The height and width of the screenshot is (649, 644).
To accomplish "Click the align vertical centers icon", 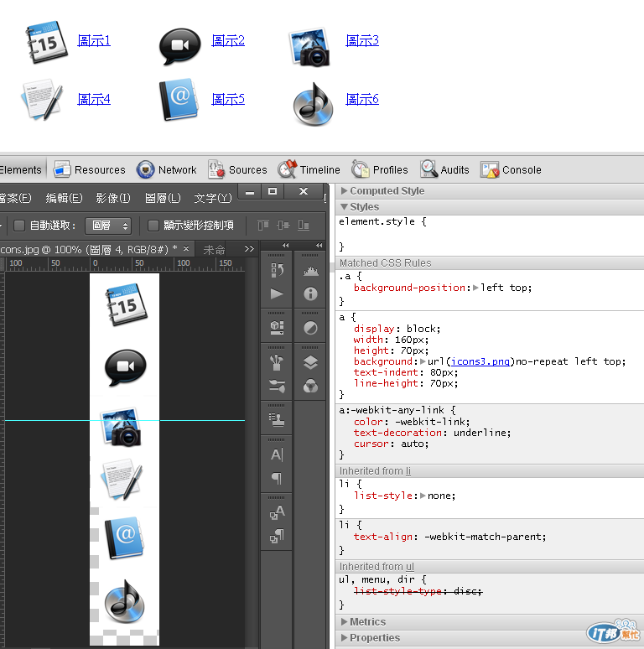I will click(283, 226).
